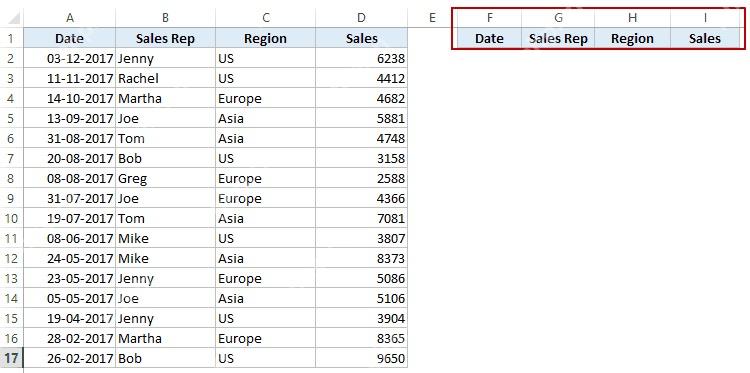Screen dimensions: 750x373
Task: Click Jenny in row 2
Action: (165, 58)
